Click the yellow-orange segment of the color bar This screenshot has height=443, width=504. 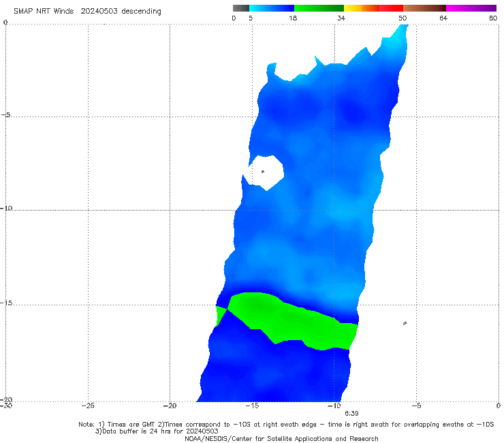tap(362, 8)
